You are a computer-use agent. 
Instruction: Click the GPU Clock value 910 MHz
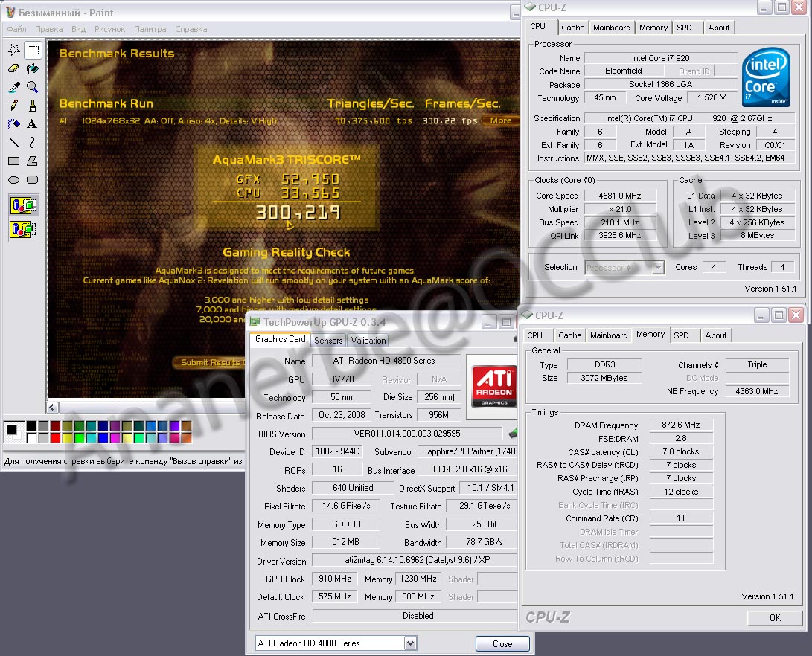pyautogui.click(x=335, y=579)
